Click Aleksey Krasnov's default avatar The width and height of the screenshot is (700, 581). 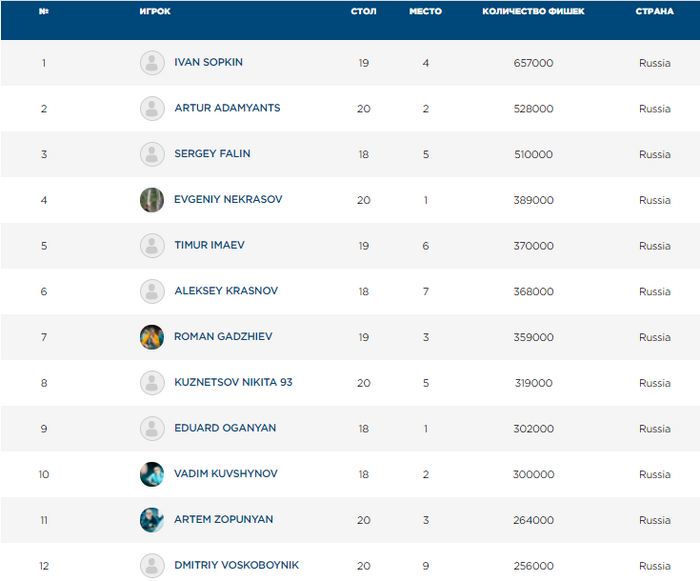coord(152,291)
